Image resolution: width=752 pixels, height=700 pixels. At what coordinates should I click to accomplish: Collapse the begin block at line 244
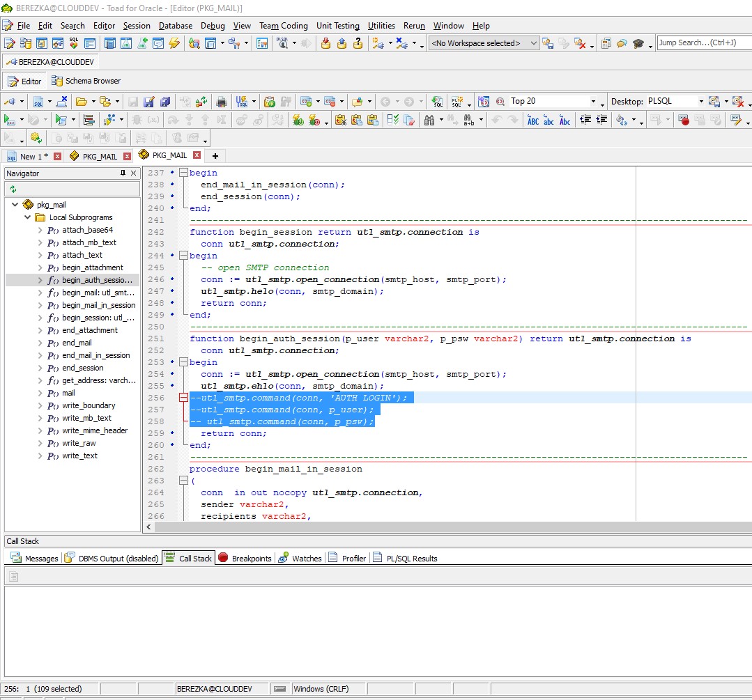[183, 256]
